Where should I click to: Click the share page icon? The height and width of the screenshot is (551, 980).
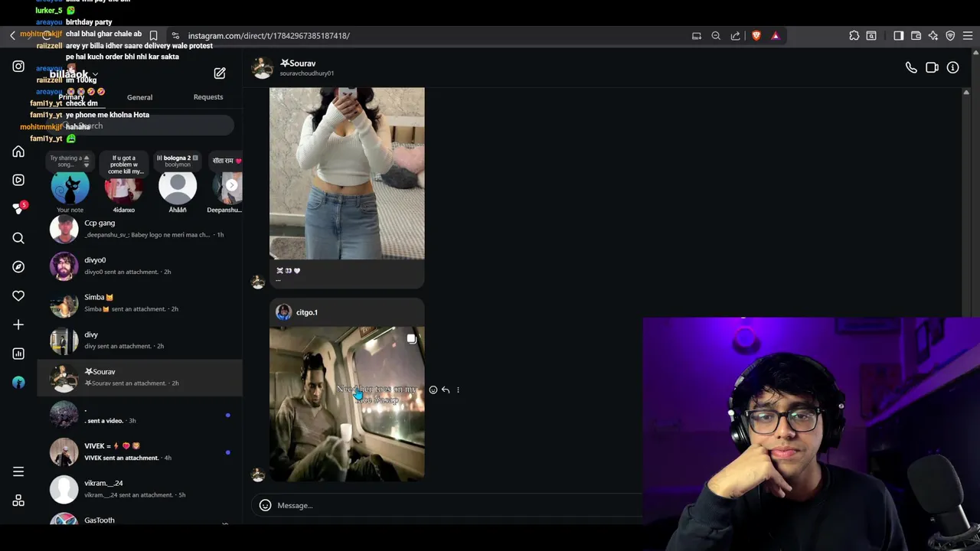pos(736,36)
